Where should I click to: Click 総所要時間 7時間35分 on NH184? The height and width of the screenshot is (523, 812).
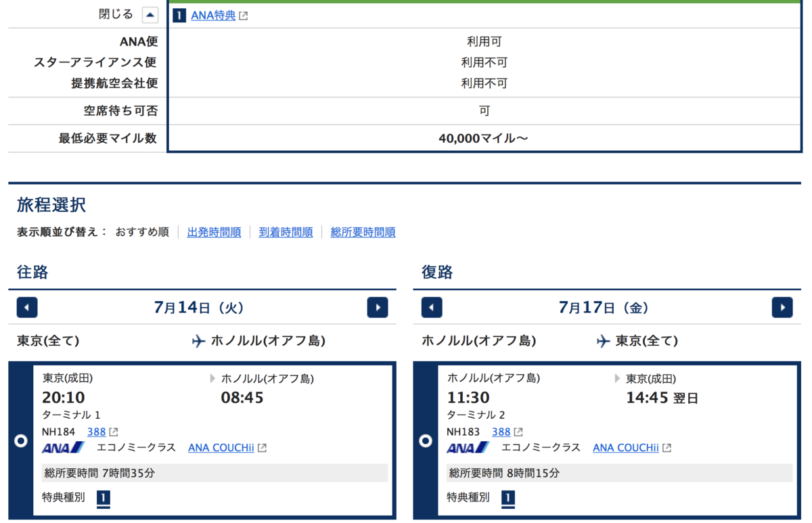pos(98,473)
